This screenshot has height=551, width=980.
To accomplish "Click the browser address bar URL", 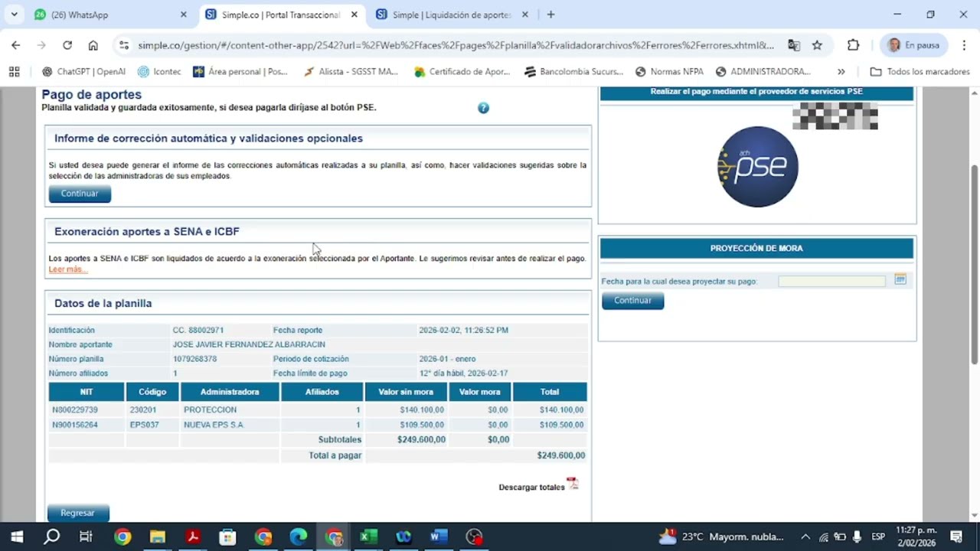I will pyautogui.click(x=456, y=45).
